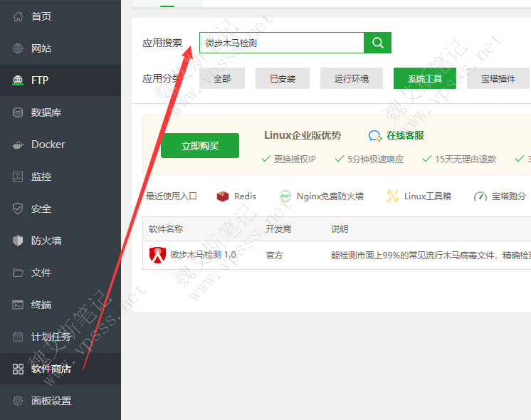Viewport: 531px width, 420px height.
Task: Switch to the 已安装 category tab
Action: [283, 79]
